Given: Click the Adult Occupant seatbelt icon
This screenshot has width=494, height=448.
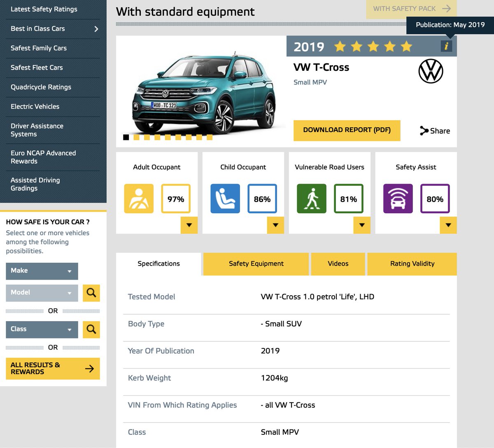Looking at the screenshot, I should (139, 199).
